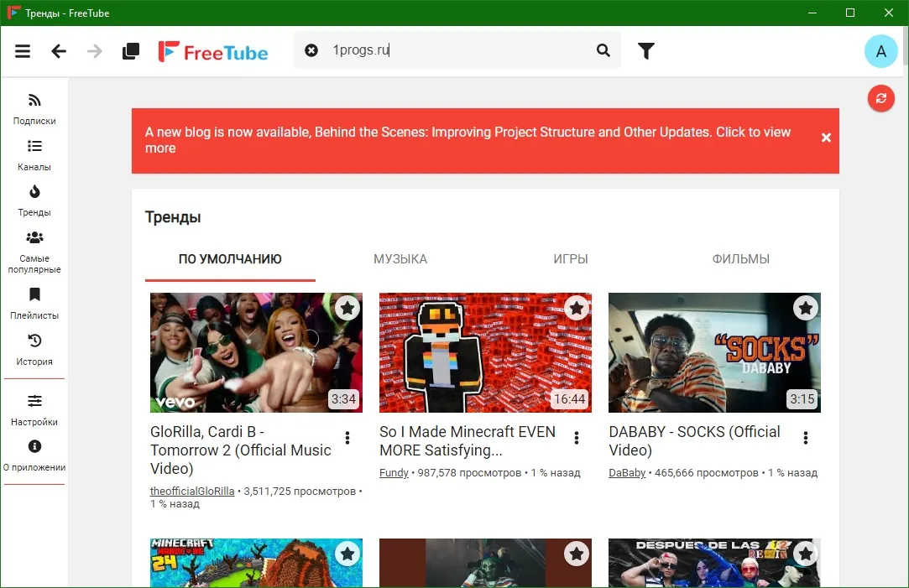Open search filters with the funnel icon
This screenshot has width=909, height=588.
[x=645, y=51]
